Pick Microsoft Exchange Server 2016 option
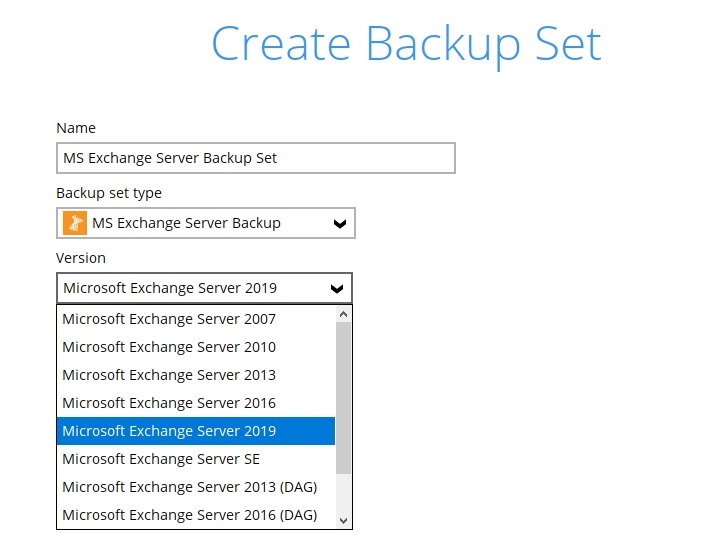Screen dimensions: 720x556 click(x=169, y=403)
